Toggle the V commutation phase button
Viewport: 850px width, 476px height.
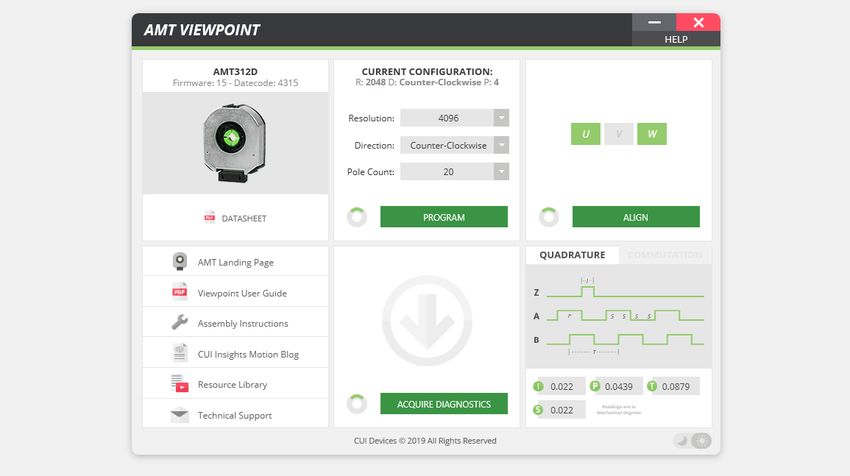pos(619,134)
